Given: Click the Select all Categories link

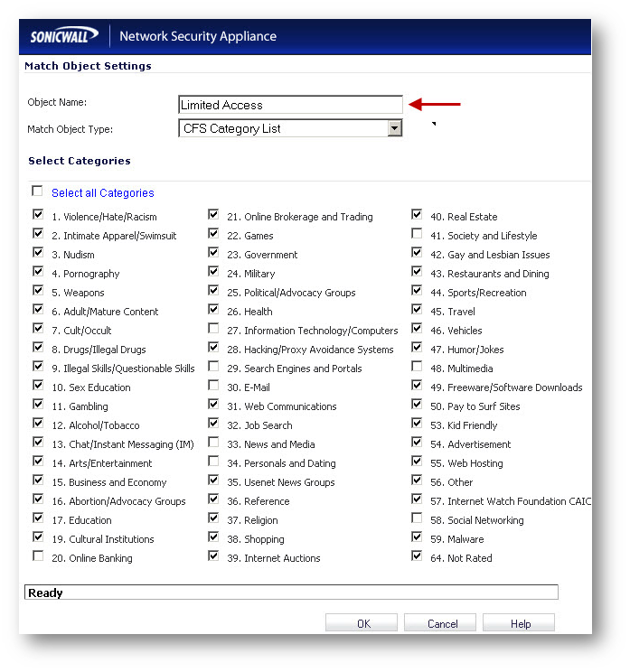Looking at the screenshot, I should click(102, 193).
